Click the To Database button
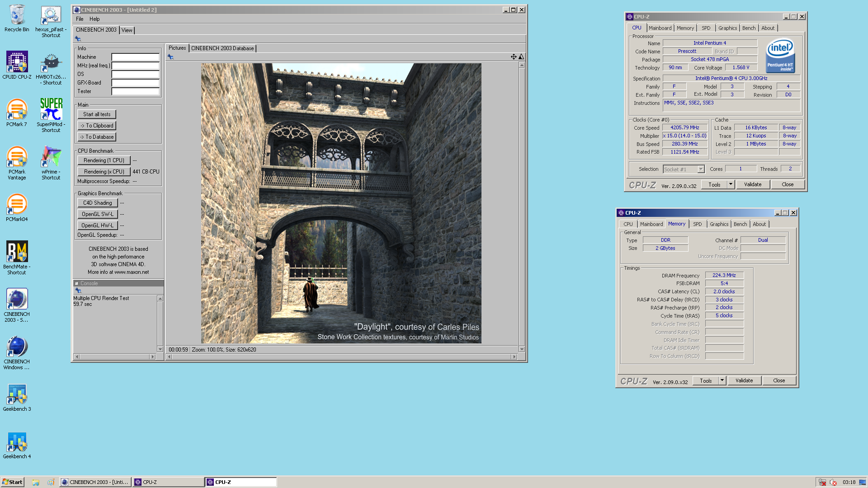The height and width of the screenshot is (488, 868). [97, 137]
